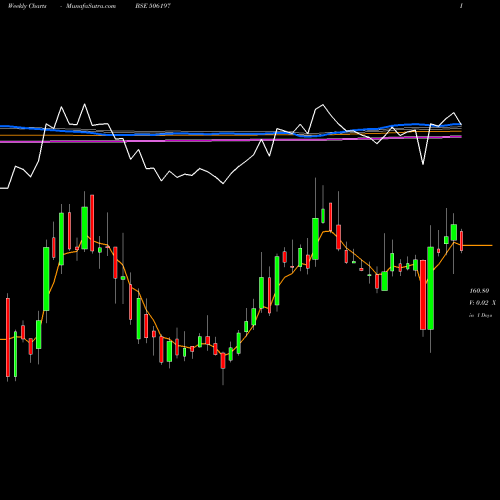Click the 'BSE 506197' symbol label
The height and width of the screenshot is (500, 500).
click(153, 6)
